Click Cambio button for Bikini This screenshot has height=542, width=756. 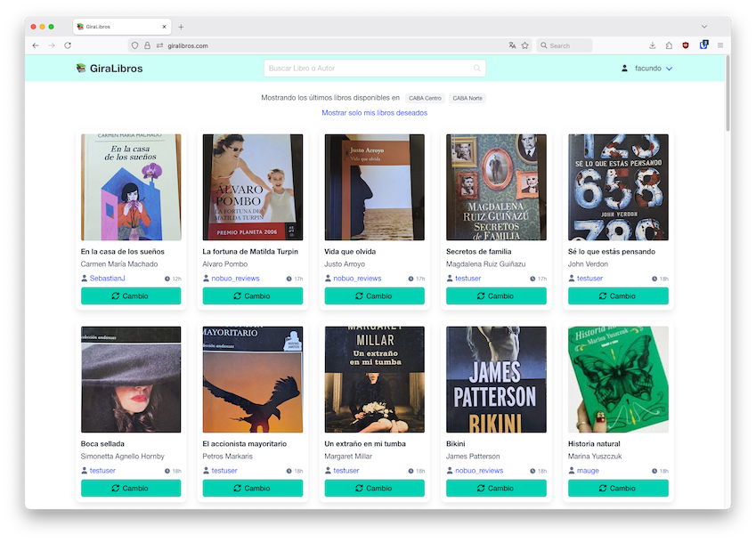pyautogui.click(x=496, y=488)
